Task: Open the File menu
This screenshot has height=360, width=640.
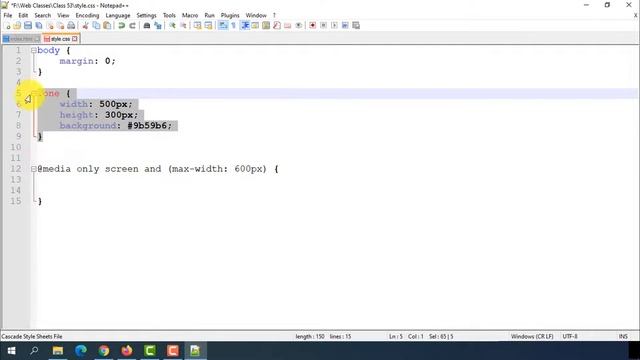Action: point(8,16)
